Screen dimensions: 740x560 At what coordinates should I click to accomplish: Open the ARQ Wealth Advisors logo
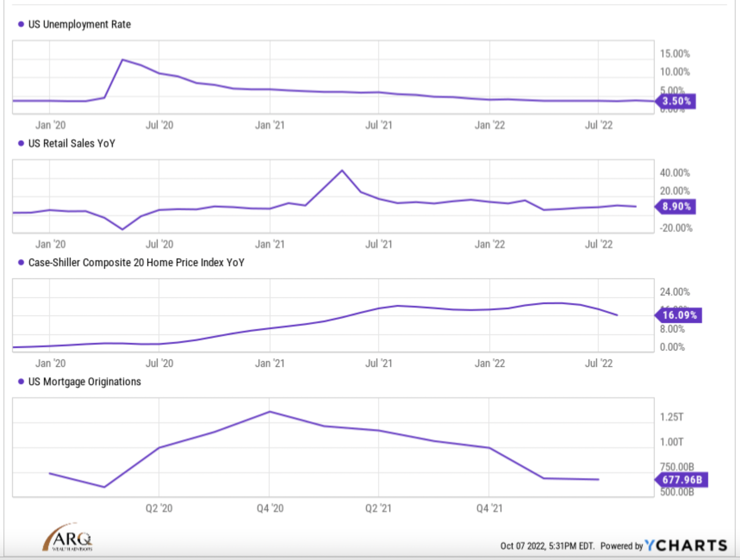[68, 537]
